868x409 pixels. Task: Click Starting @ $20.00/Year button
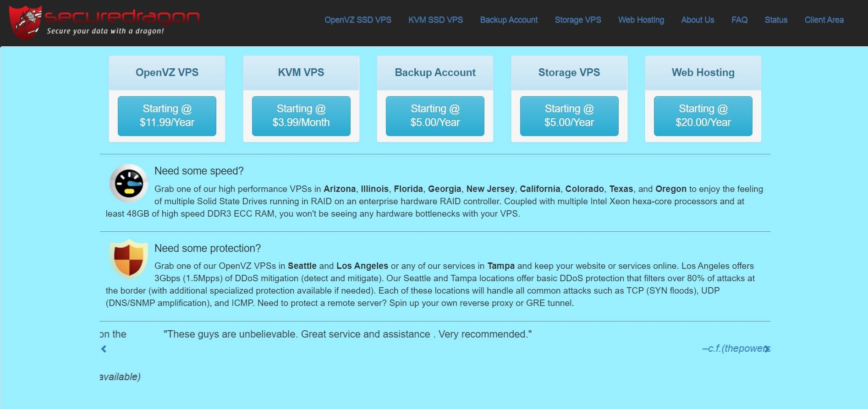tap(703, 116)
